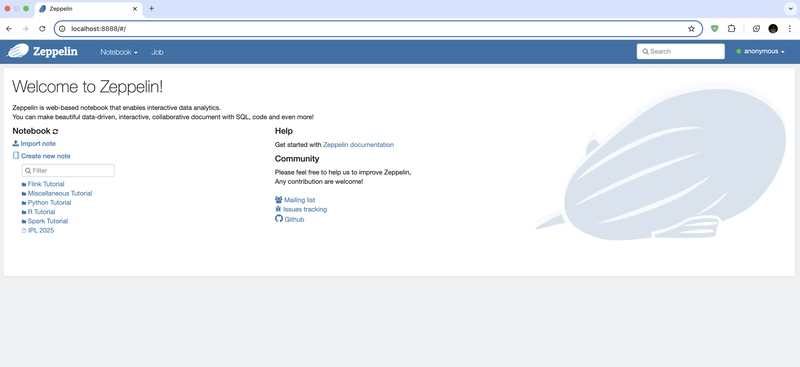Close the Zeppelin browser tab
800x367 pixels.
[x=135, y=9]
